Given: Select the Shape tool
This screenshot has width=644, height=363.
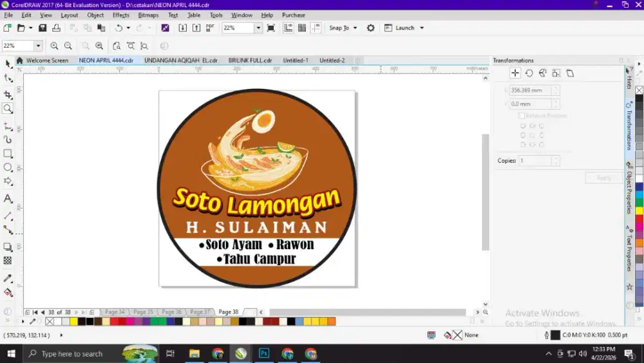Looking at the screenshot, I should click(8, 78).
